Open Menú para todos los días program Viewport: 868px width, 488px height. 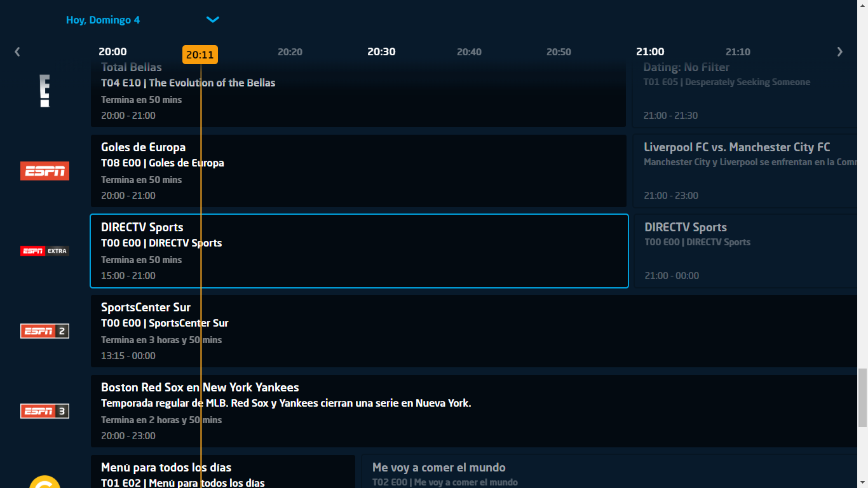point(223,471)
